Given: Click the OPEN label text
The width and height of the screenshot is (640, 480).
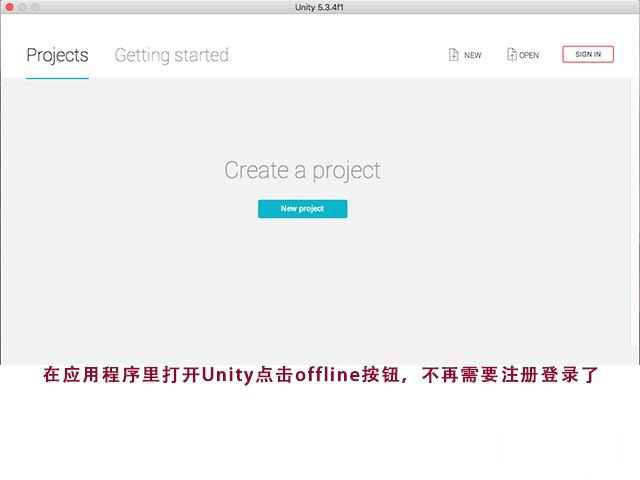Looking at the screenshot, I should pos(529,55).
